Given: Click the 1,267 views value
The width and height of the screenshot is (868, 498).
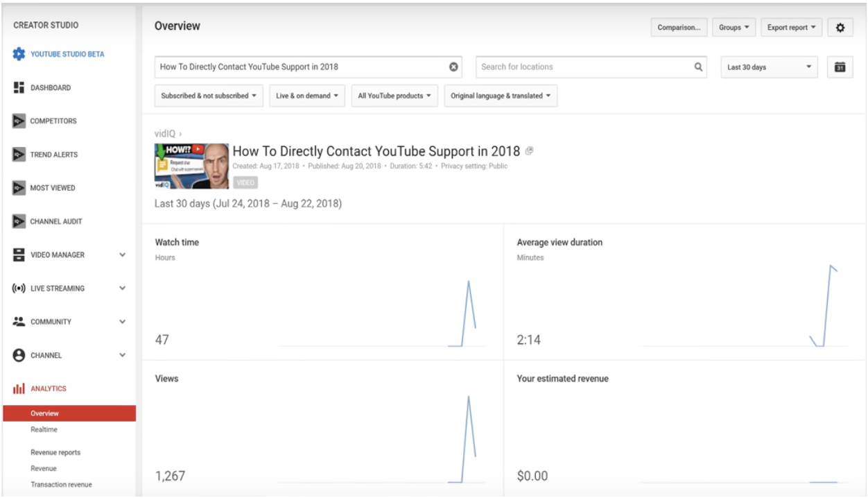Looking at the screenshot, I should pos(170,476).
